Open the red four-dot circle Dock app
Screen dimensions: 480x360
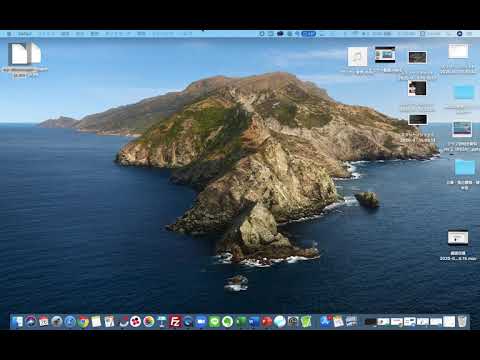tap(135, 322)
